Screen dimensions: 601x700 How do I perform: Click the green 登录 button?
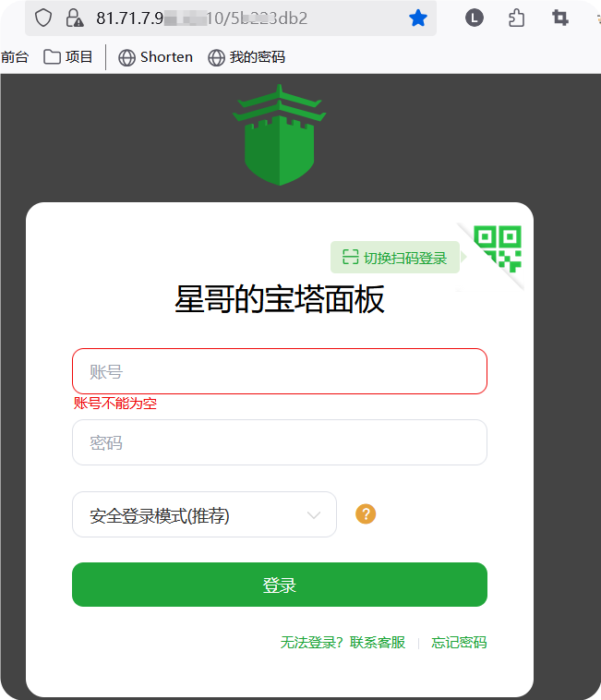point(280,585)
